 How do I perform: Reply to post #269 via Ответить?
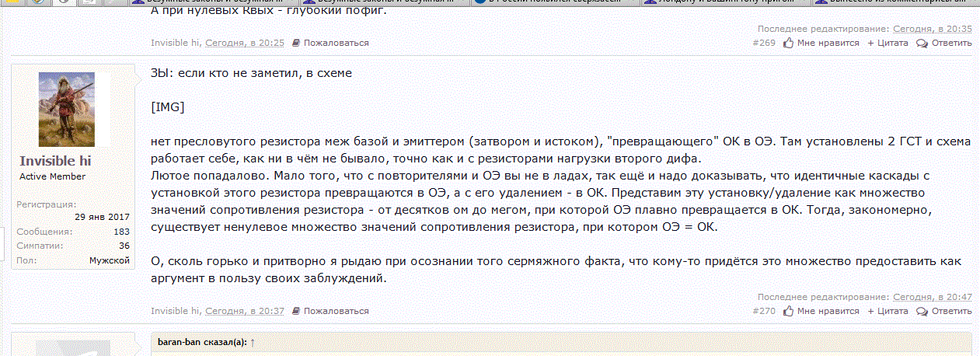click(944, 43)
